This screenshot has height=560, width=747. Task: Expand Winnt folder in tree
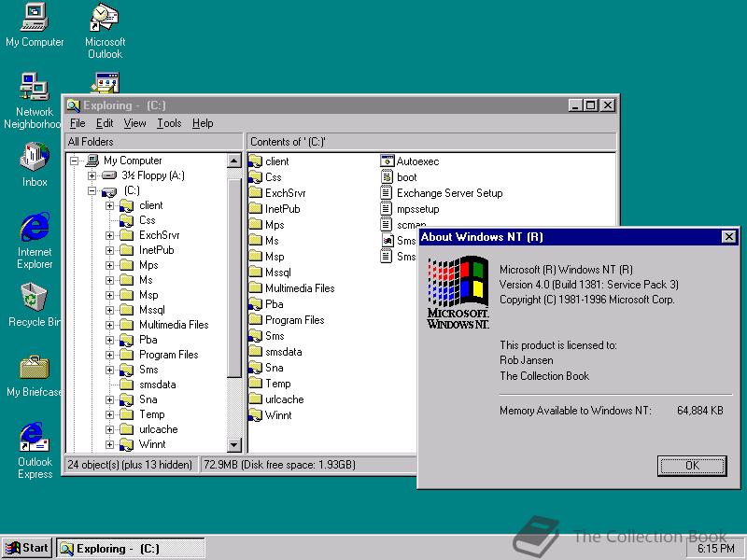[x=109, y=444]
